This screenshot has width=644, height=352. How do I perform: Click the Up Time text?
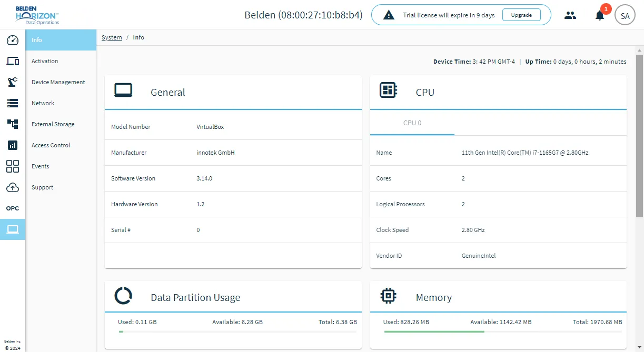[x=576, y=62]
